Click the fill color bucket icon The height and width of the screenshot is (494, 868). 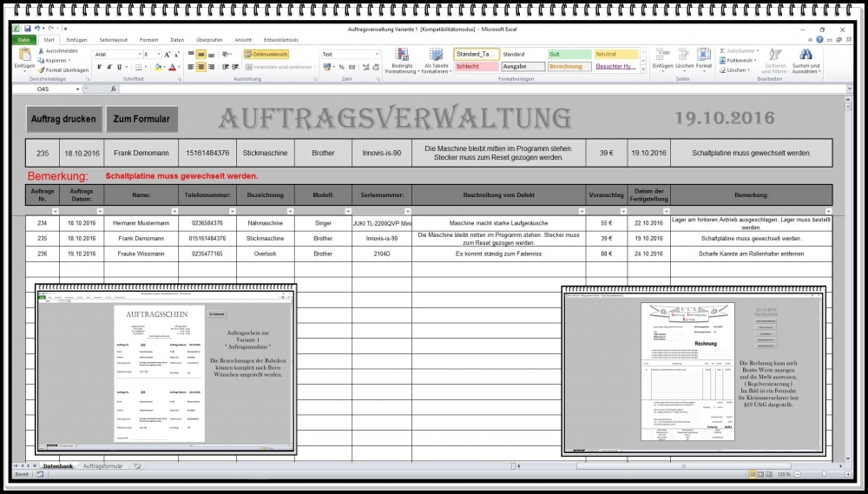158,67
